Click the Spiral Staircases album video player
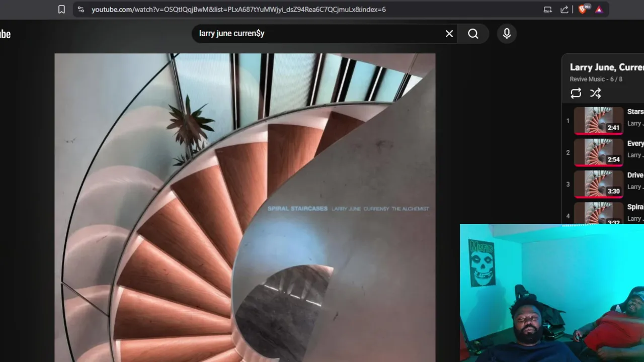The image size is (644, 362). pyautogui.click(x=245, y=208)
